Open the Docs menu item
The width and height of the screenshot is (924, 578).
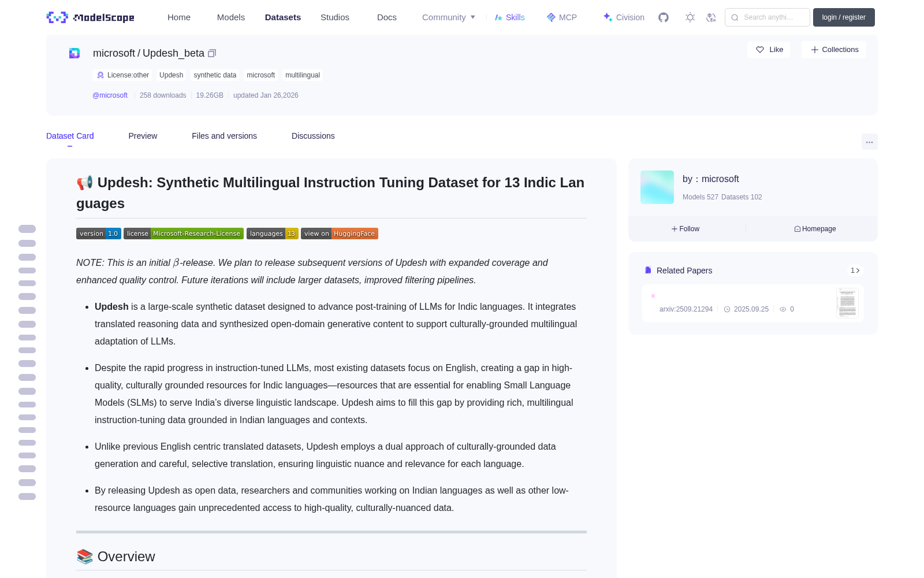pyautogui.click(x=387, y=17)
